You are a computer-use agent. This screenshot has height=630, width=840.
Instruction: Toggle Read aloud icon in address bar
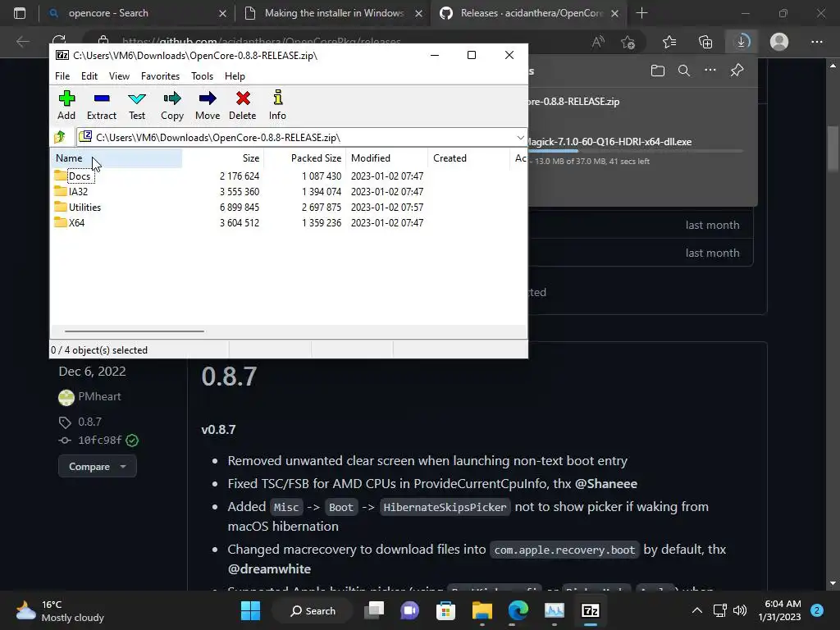click(x=598, y=41)
